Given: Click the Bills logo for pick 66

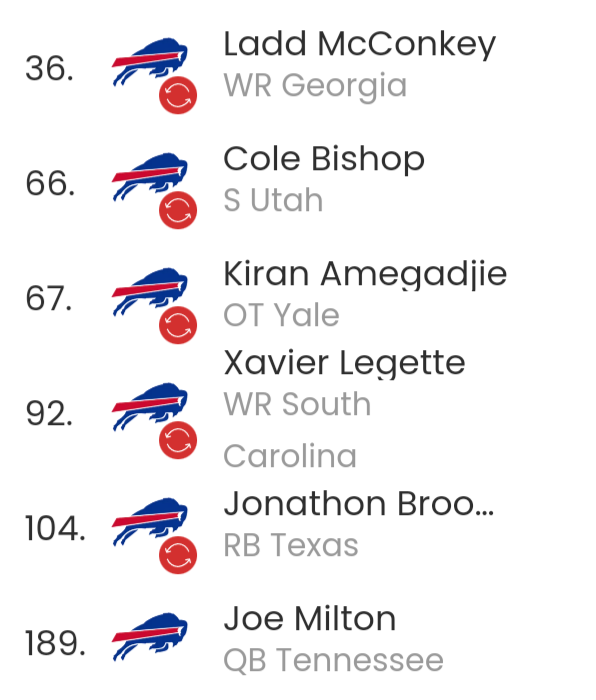Looking at the screenshot, I should pos(150,176).
